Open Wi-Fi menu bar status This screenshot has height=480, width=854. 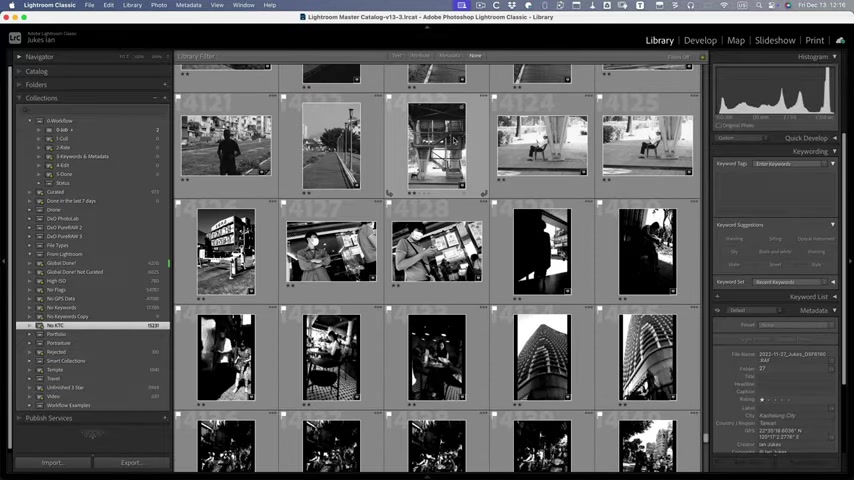pos(723,5)
